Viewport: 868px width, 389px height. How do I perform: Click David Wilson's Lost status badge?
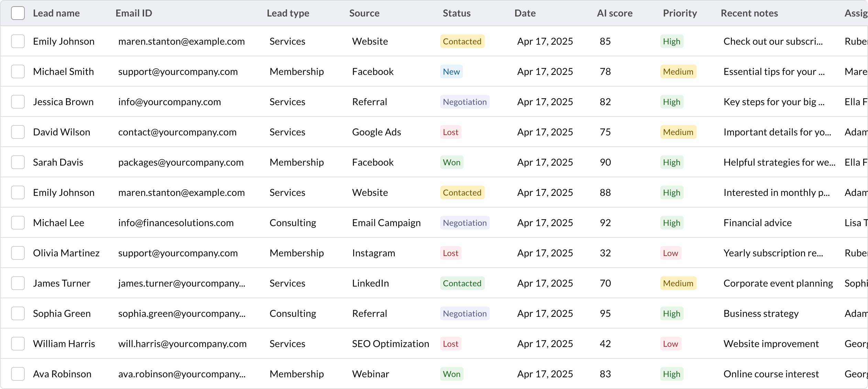pos(451,132)
